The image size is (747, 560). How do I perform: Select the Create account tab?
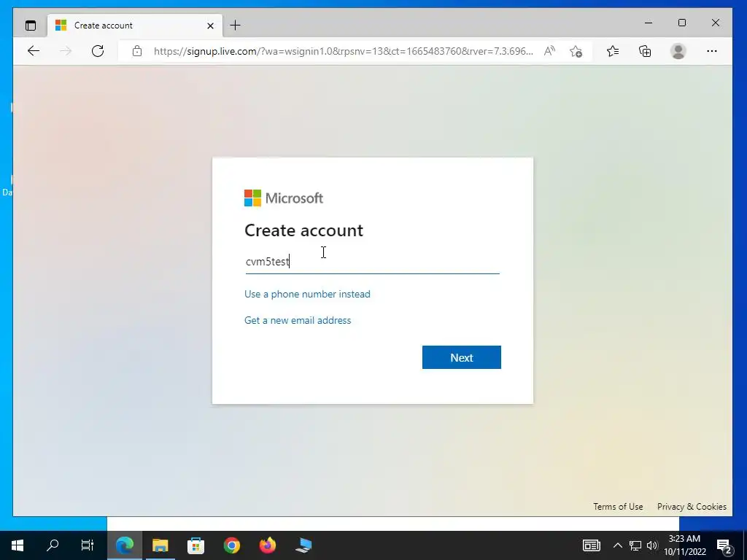pyautogui.click(x=135, y=26)
